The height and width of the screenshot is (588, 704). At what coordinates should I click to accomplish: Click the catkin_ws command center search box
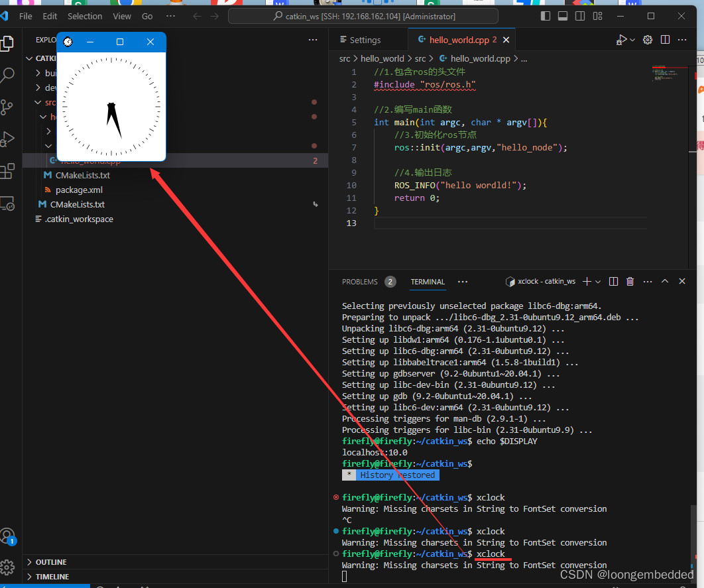363,16
